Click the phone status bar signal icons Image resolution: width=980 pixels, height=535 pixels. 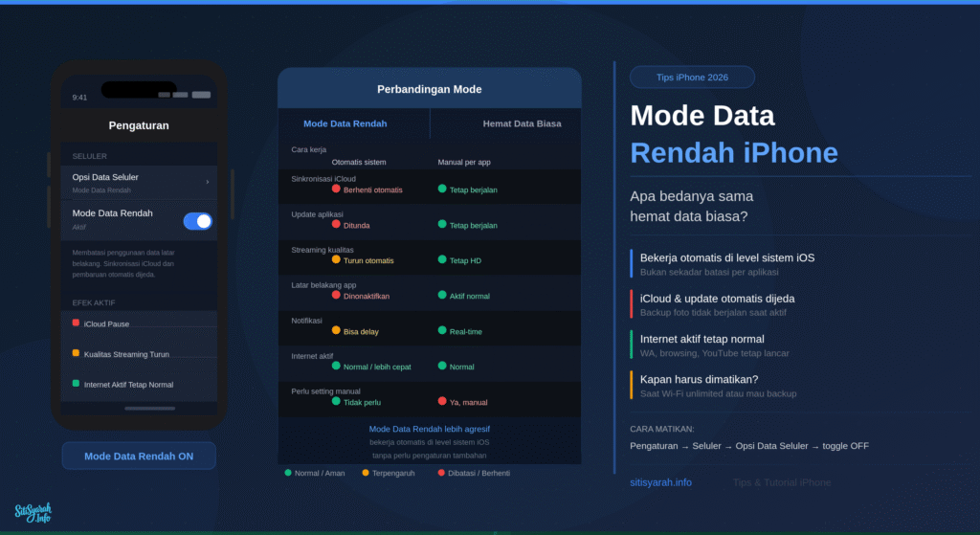coord(185,95)
